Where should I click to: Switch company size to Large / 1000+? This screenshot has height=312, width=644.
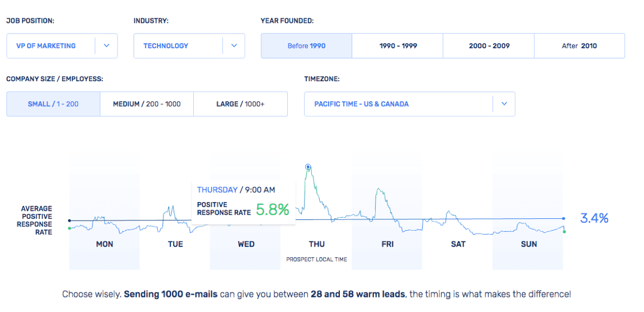pos(240,104)
